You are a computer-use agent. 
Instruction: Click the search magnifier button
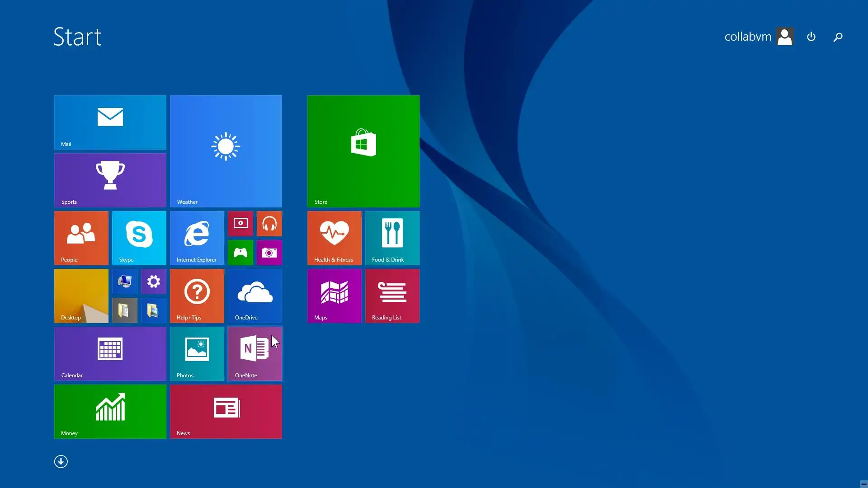coord(838,37)
